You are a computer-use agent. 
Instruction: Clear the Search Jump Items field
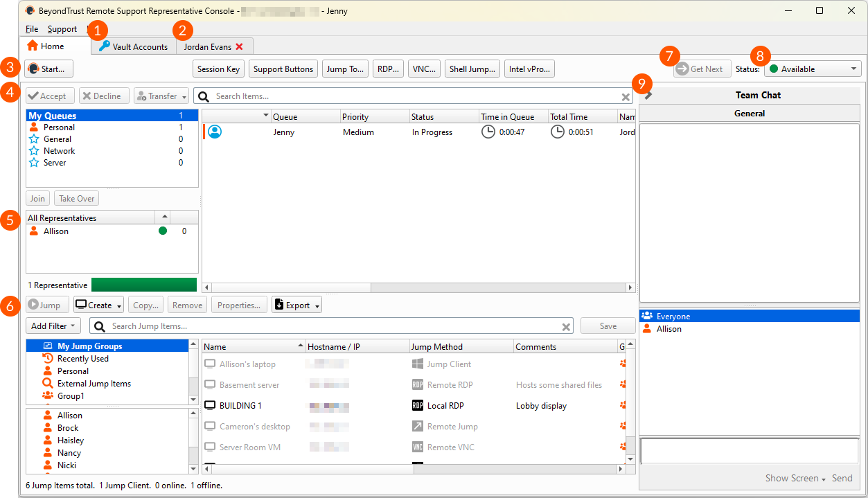click(x=566, y=326)
